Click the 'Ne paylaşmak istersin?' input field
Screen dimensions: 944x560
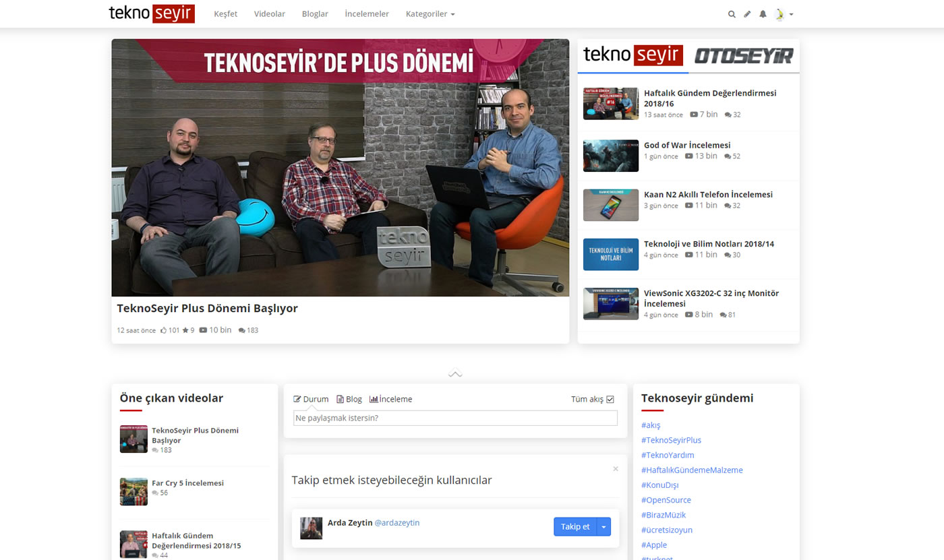point(455,418)
